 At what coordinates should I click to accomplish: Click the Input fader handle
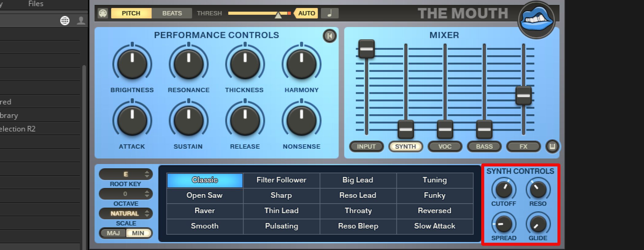pos(366,49)
